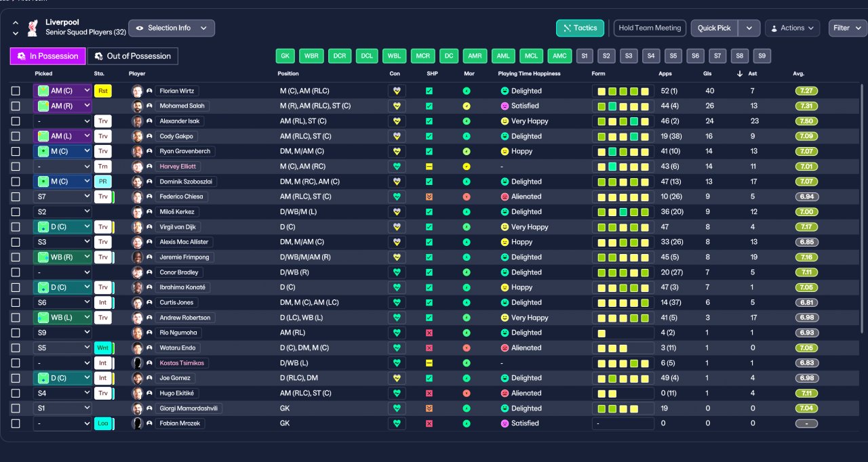Click the Loa status badge for Fabian Mrozek
The image size is (868, 462).
103,423
